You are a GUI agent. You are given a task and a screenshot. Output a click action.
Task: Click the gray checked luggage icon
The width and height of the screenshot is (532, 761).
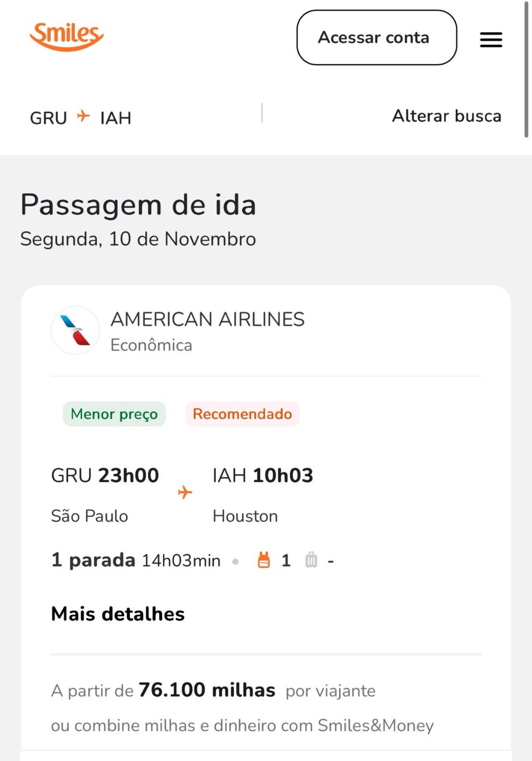click(x=311, y=560)
